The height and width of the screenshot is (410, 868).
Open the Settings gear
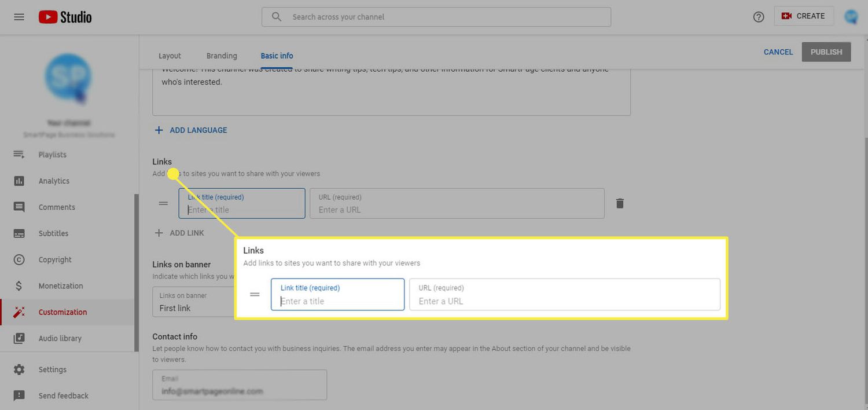53,369
